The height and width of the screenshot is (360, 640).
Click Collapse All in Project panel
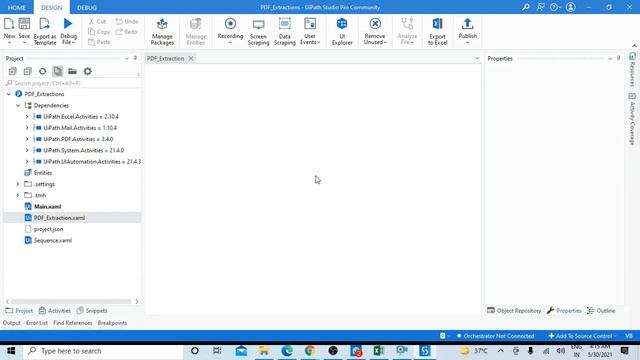coord(27,71)
